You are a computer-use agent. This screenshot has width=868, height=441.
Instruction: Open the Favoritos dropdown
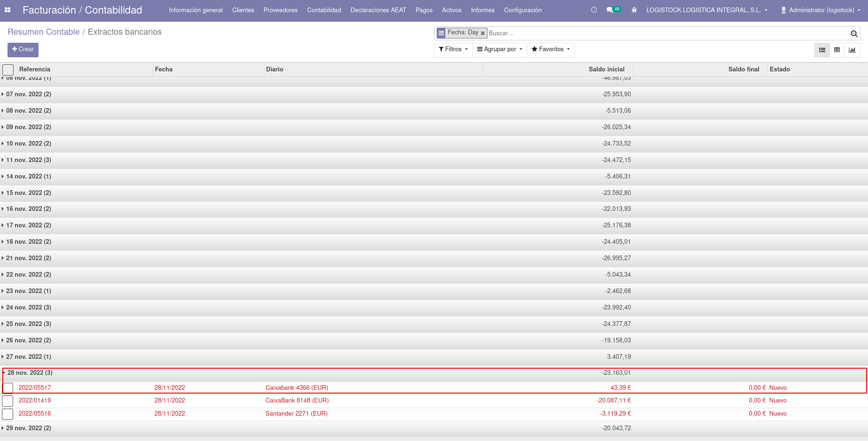550,49
